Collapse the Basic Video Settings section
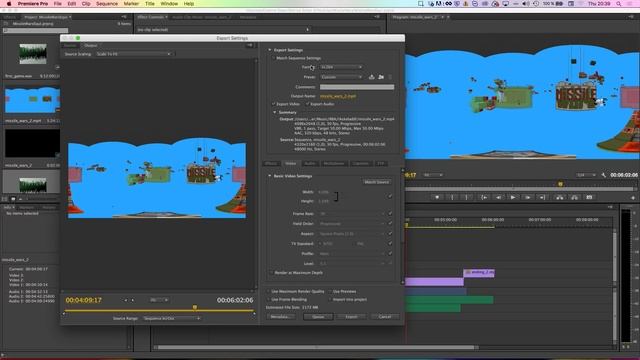This screenshot has height=360, width=640. click(269, 176)
